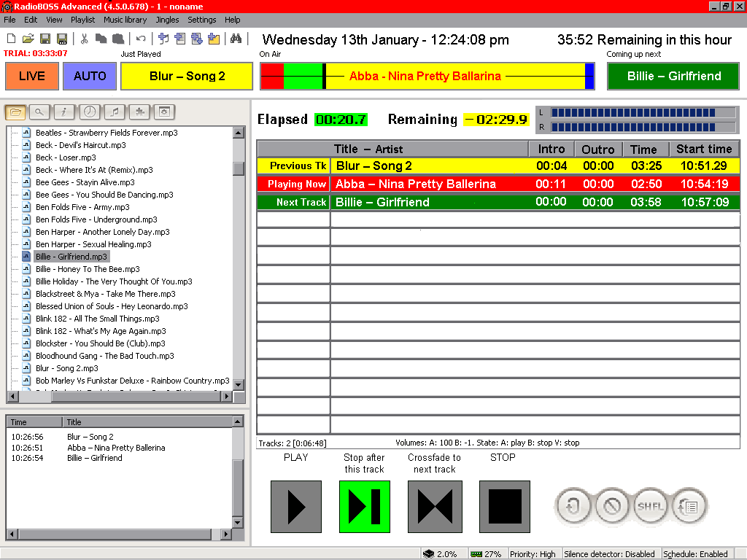Select Ben Folds Five - Army.mp3
The height and width of the screenshot is (560, 747).
[82, 207]
